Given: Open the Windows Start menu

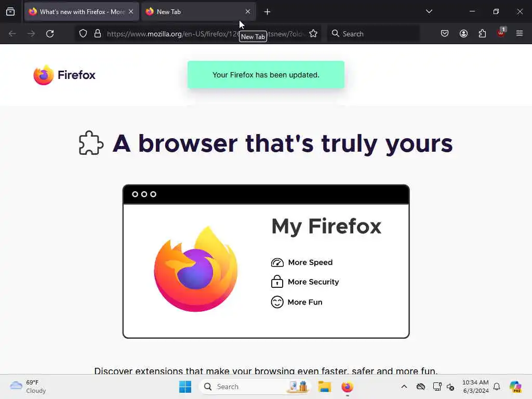Looking at the screenshot, I should (185, 387).
